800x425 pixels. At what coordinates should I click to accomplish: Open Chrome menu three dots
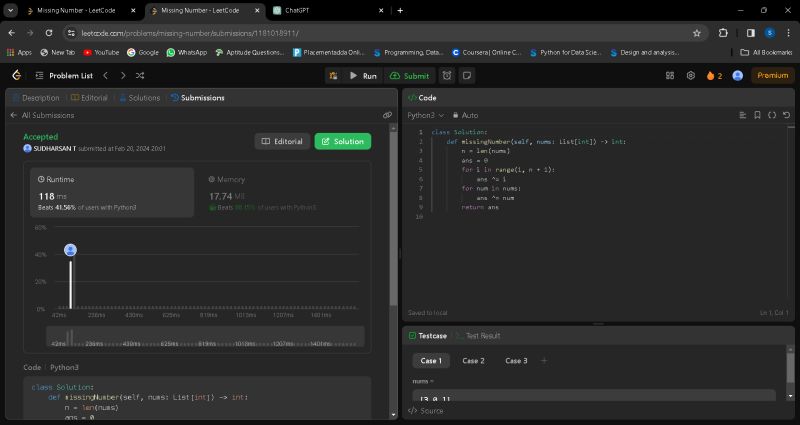[x=788, y=33]
